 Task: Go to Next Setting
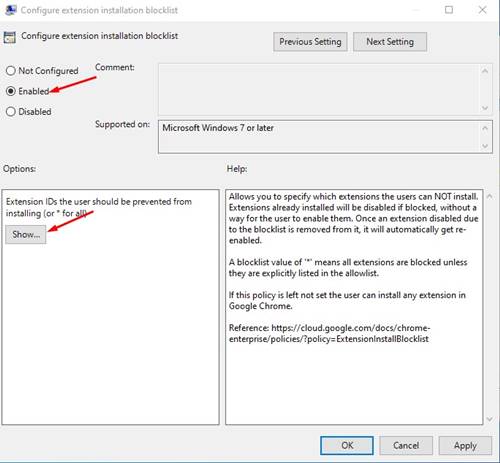(390, 42)
